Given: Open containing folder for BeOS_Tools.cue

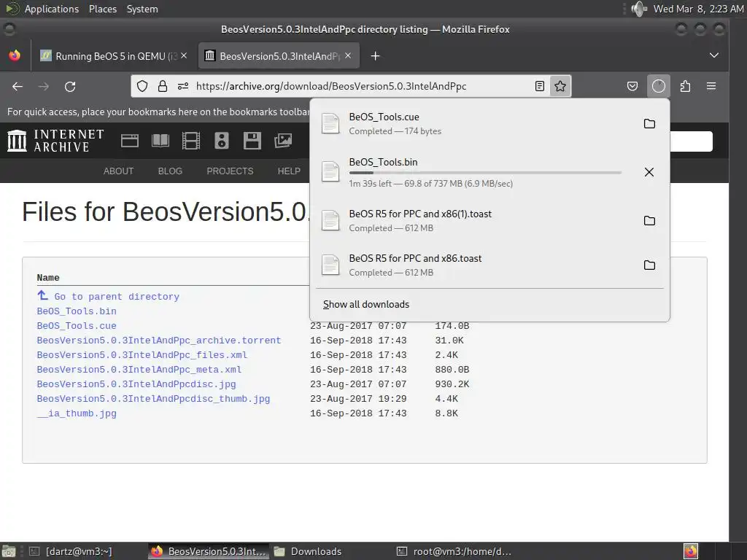Looking at the screenshot, I should [x=649, y=124].
